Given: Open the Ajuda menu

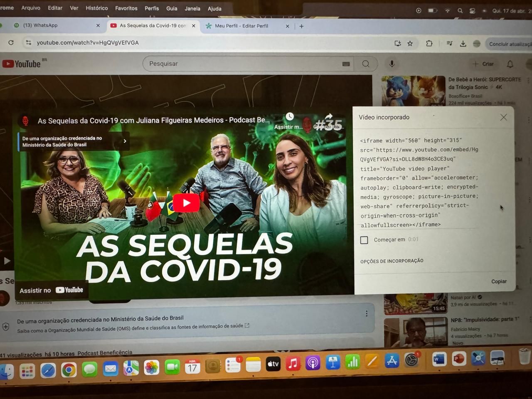Looking at the screenshot, I should pyautogui.click(x=214, y=8).
